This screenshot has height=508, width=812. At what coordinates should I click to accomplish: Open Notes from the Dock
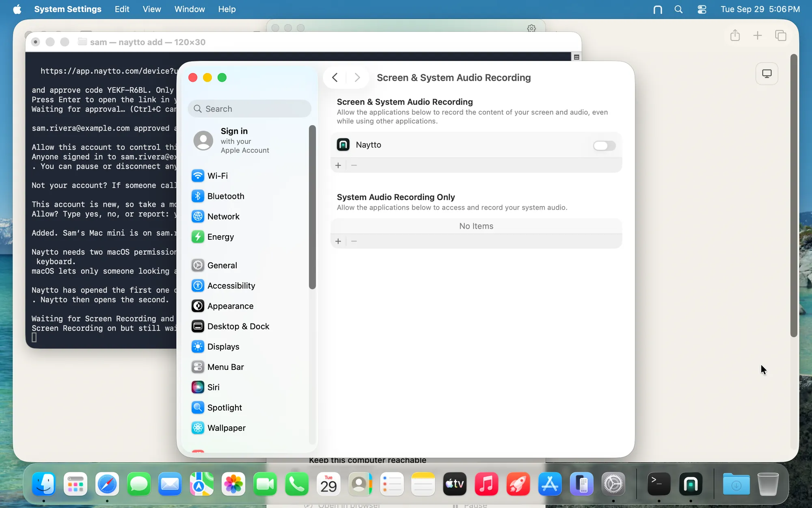click(x=423, y=484)
